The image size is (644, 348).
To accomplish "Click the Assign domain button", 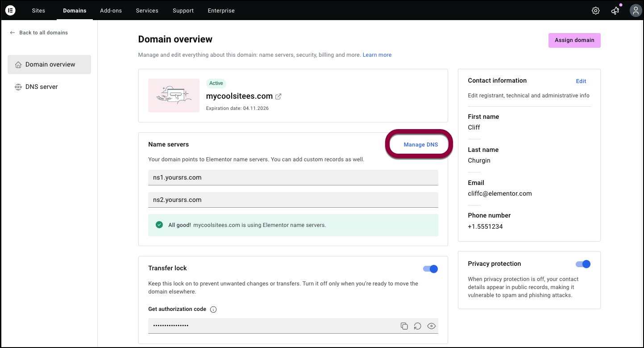I will click(x=574, y=40).
